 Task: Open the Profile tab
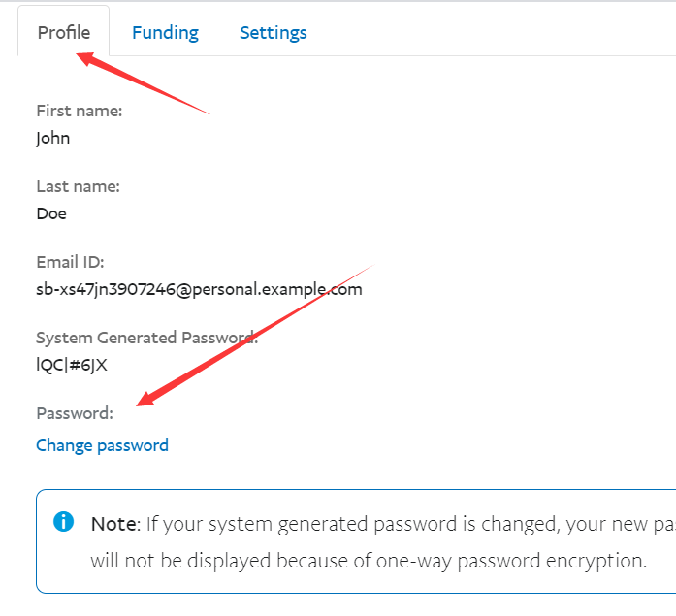point(64,32)
